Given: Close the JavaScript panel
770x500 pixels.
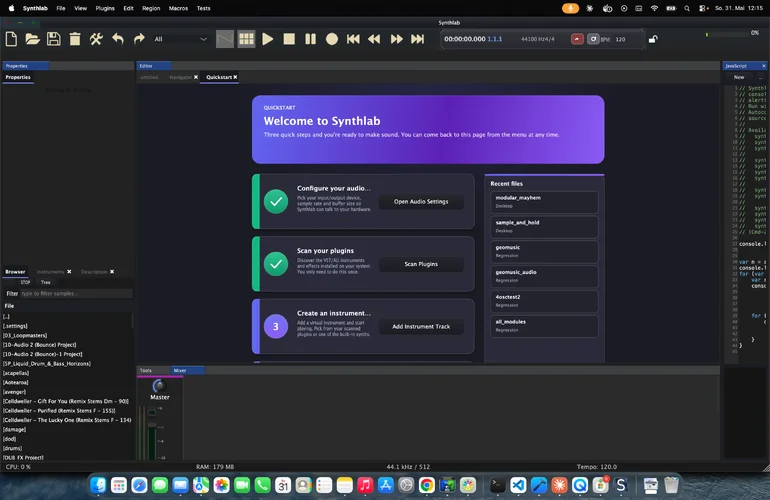Looking at the screenshot, I should pyautogui.click(x=764, y=66).
